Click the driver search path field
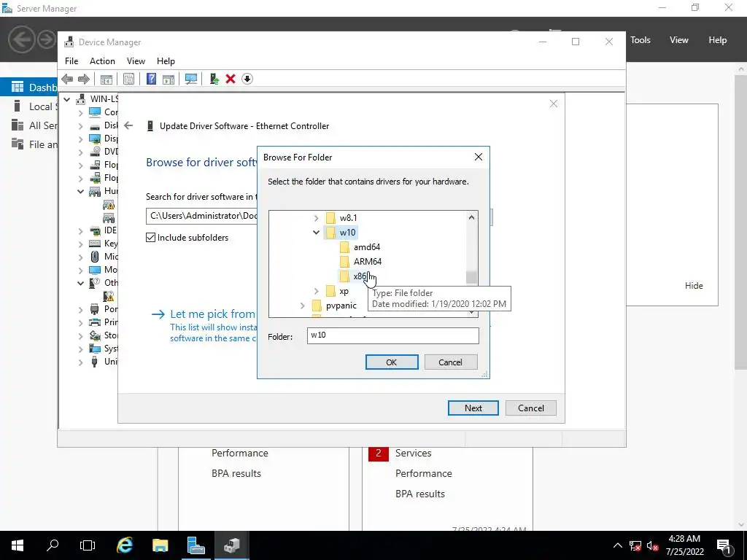This screenshot has height=560, width=747. pos(201,216)
